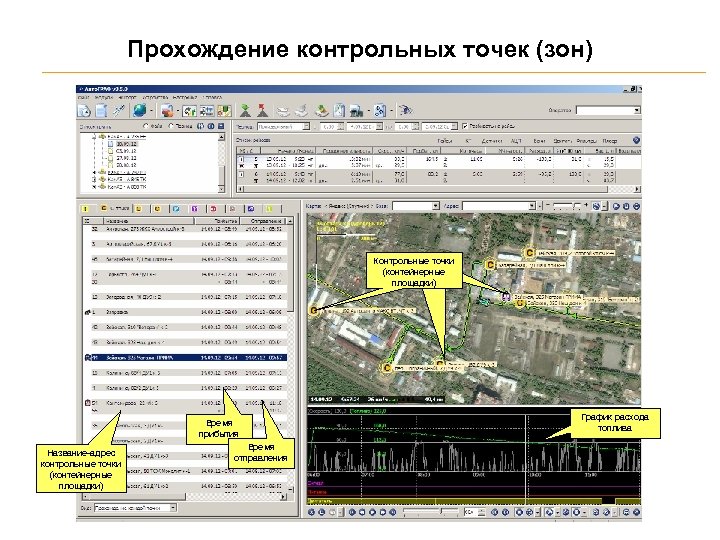
Task: Click the Рейсы link above trips table
Action: pos(444,141)
